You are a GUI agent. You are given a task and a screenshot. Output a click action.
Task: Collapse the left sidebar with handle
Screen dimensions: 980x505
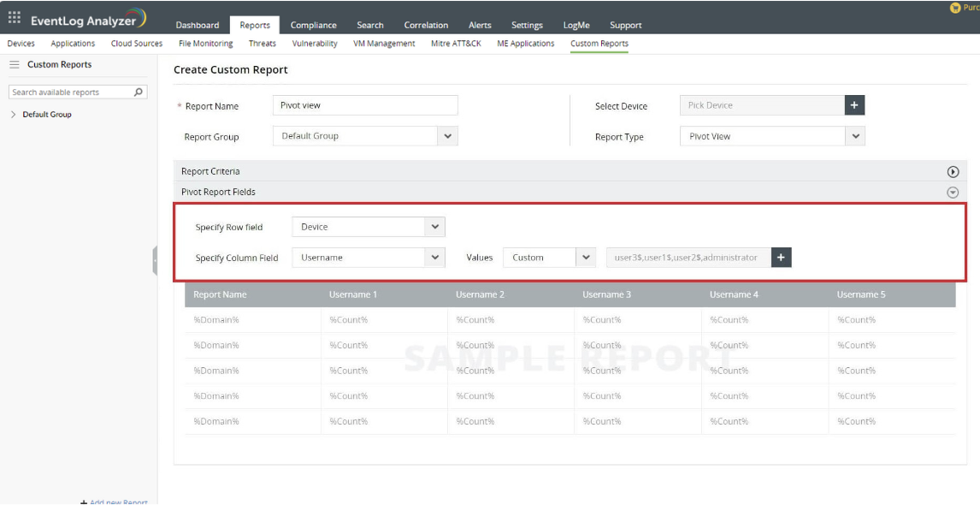point(155,260)
